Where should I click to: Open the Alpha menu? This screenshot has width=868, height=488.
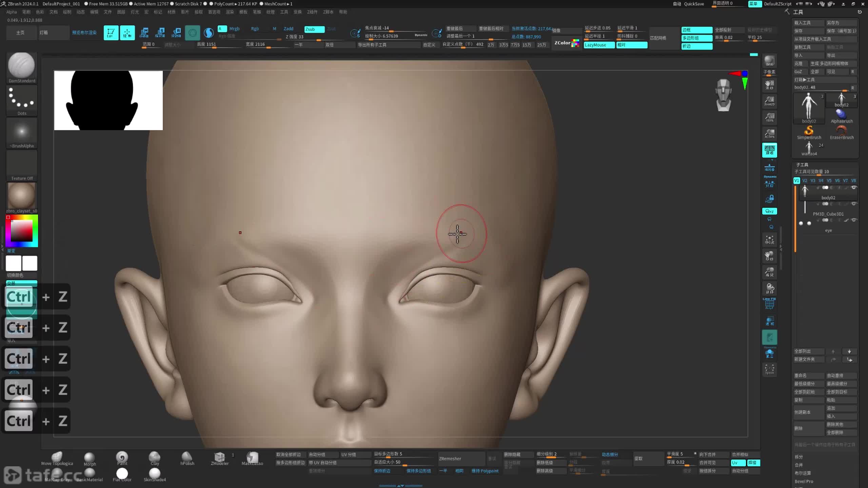coord(12,12)
